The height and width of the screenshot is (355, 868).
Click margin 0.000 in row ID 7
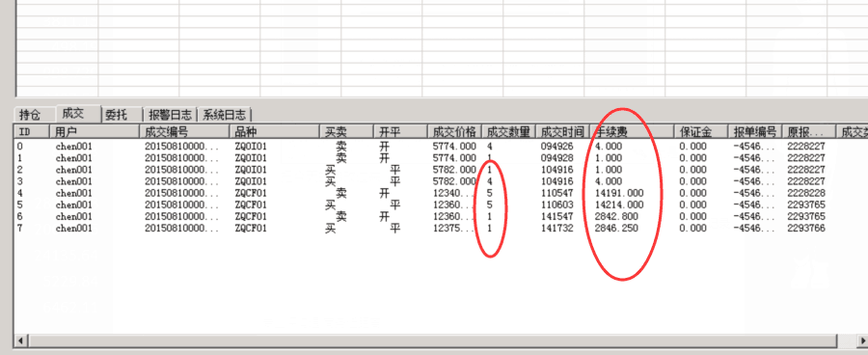(692, 229)
